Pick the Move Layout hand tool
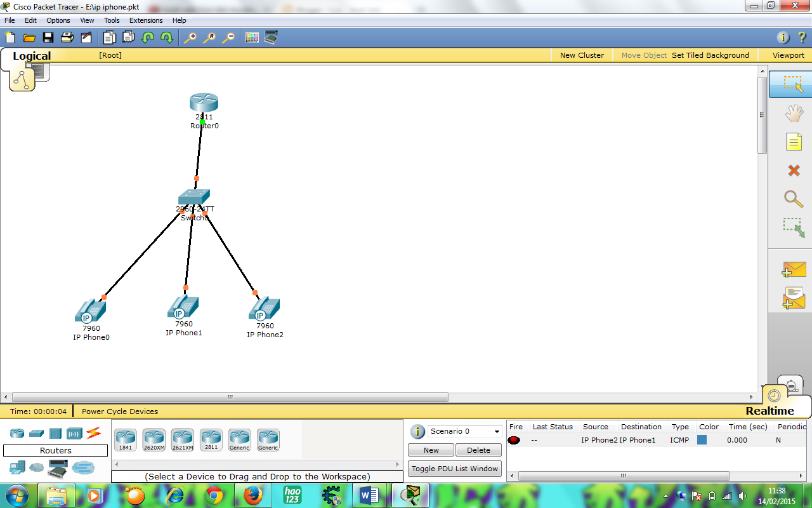812x508 pixels. [794, 114]
